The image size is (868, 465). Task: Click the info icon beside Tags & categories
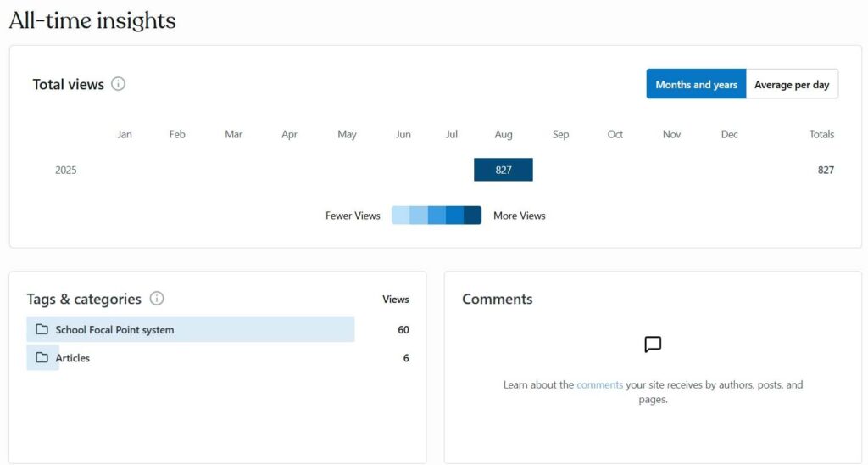click(x=157, y=299)
